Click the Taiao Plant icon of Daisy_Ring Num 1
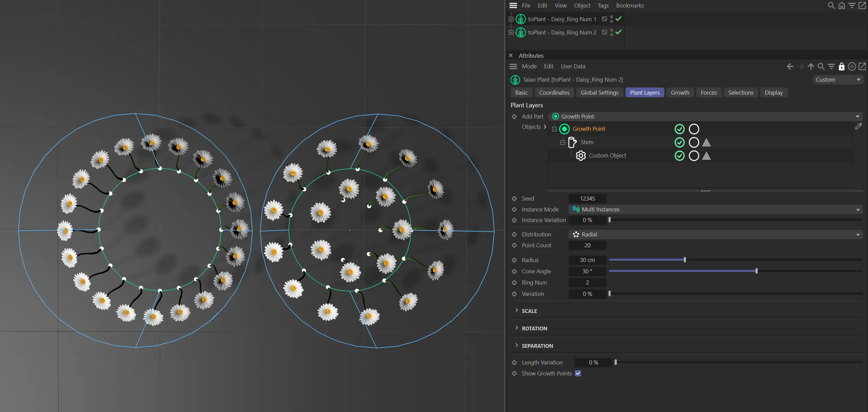 pyautogui.click(x=521, y=19)
